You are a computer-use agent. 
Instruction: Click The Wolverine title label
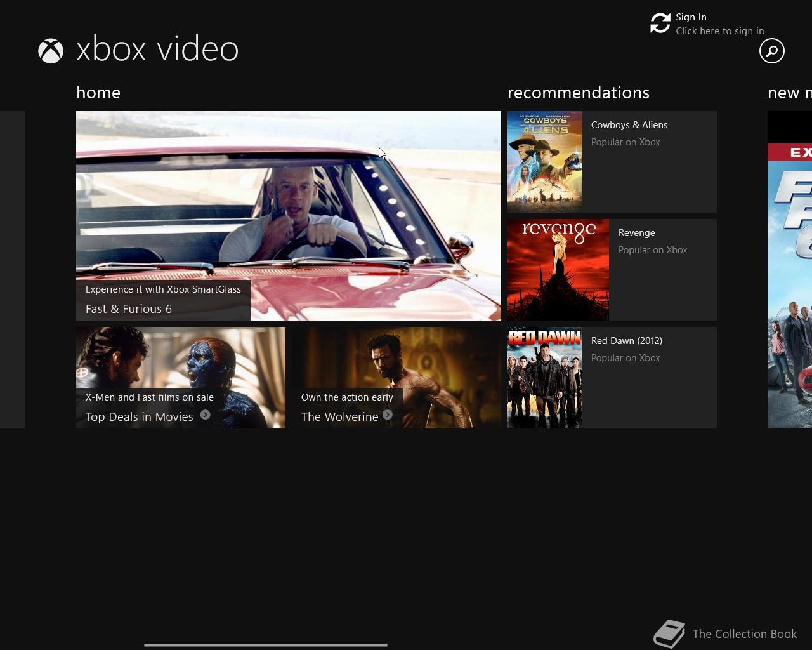339,417
